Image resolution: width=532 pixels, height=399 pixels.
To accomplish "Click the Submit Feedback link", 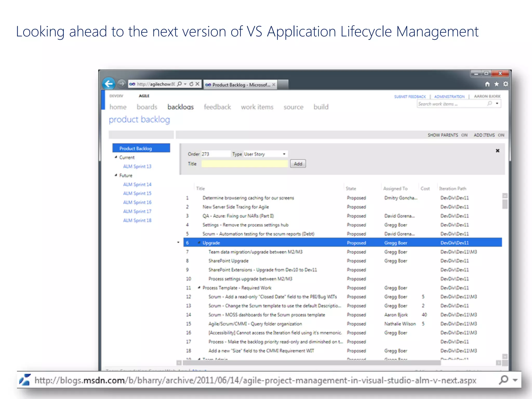I will pyautogui.click(x=410, y=97).
